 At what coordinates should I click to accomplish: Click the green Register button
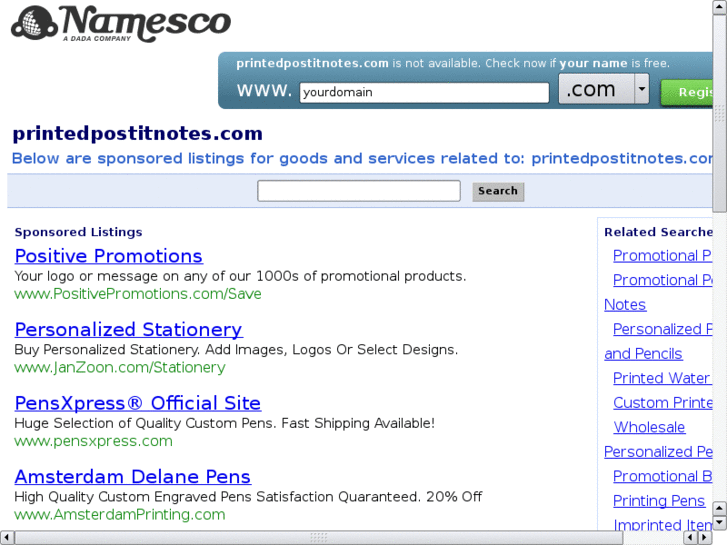pos(687,92)
